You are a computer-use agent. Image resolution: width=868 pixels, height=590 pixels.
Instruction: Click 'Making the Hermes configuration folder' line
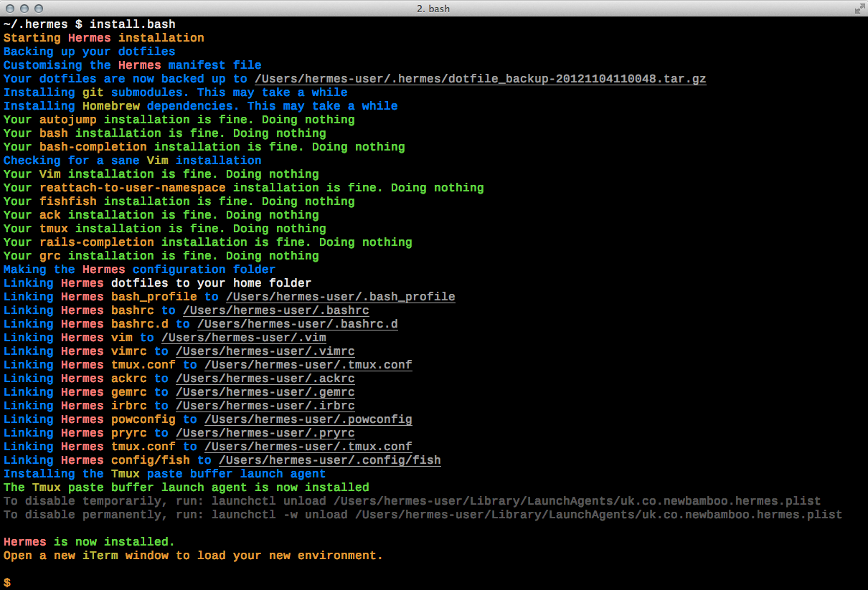pyautogui.click(x=140, y=270)
